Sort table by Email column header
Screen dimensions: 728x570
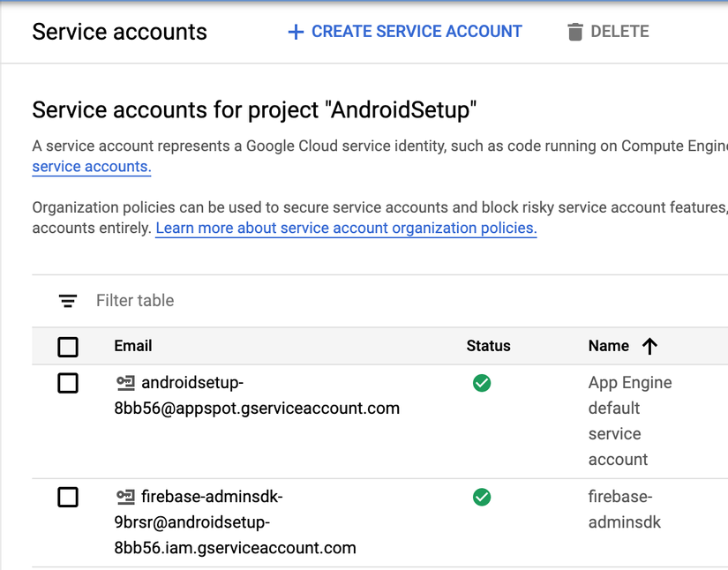point(133,346)
